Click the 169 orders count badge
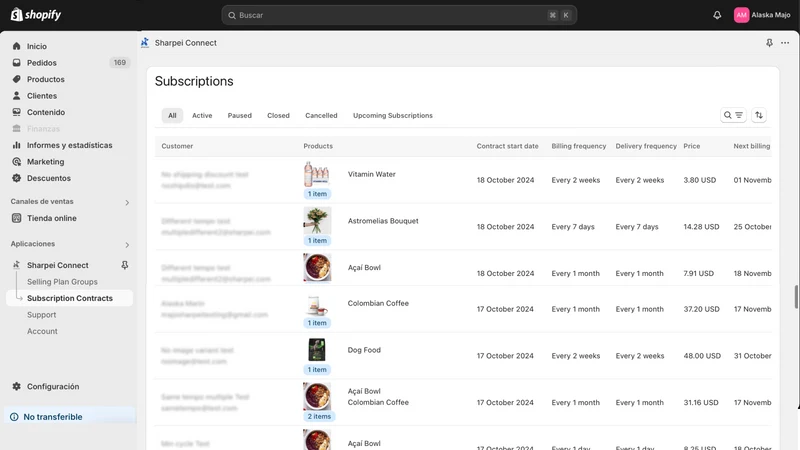800x450 pixels. click(x=120, y=63)
